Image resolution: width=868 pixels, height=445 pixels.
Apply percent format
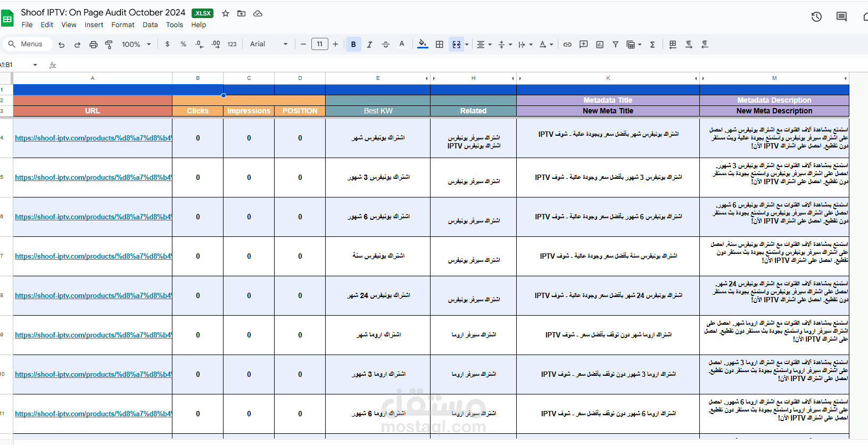point(184,44)
